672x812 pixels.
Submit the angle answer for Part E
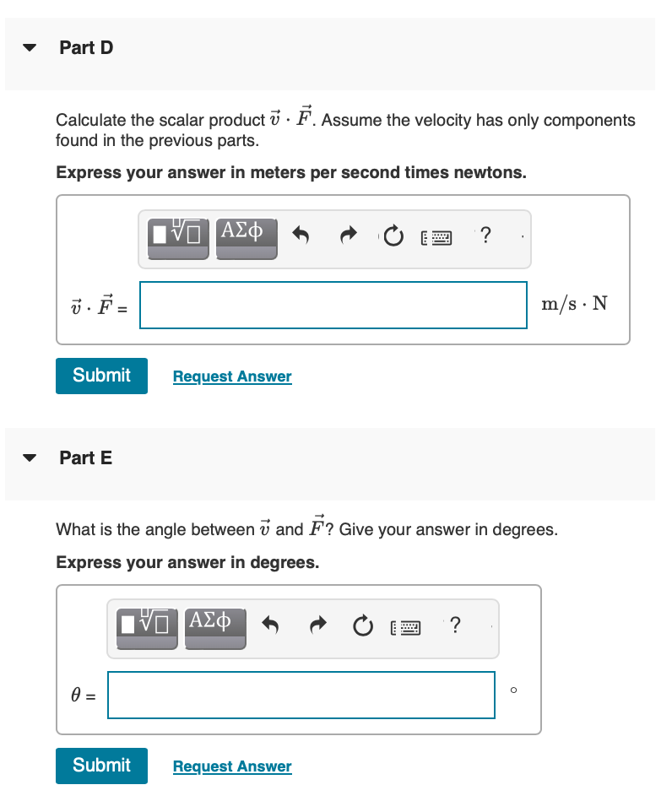pos(101,766)
